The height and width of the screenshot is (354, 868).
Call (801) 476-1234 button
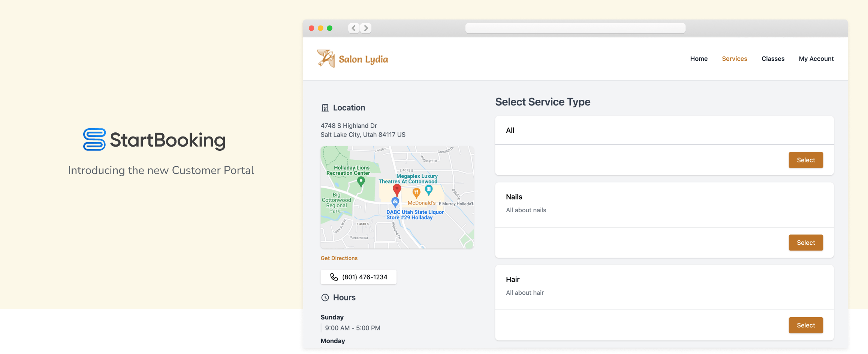358,277
